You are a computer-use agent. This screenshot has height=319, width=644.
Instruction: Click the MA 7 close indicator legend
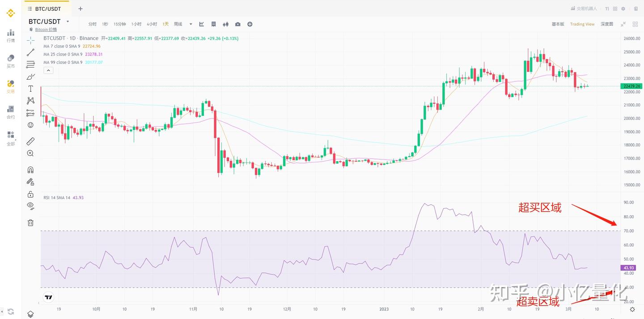point(72,46)
